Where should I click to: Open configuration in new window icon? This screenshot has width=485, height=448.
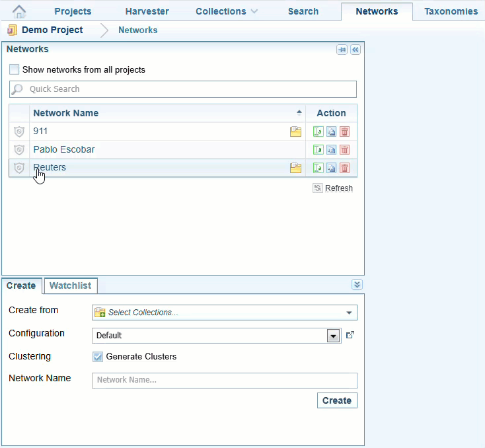point(350,335)
